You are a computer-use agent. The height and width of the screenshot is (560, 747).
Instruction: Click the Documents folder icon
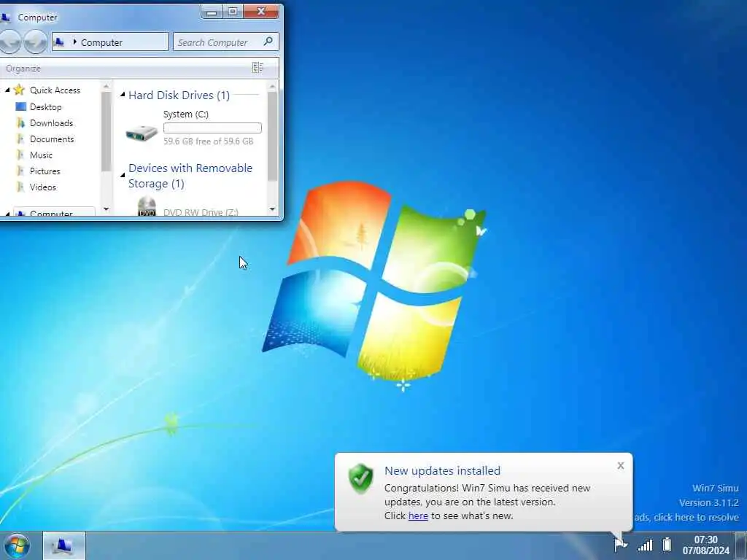[x=20, y=139]
